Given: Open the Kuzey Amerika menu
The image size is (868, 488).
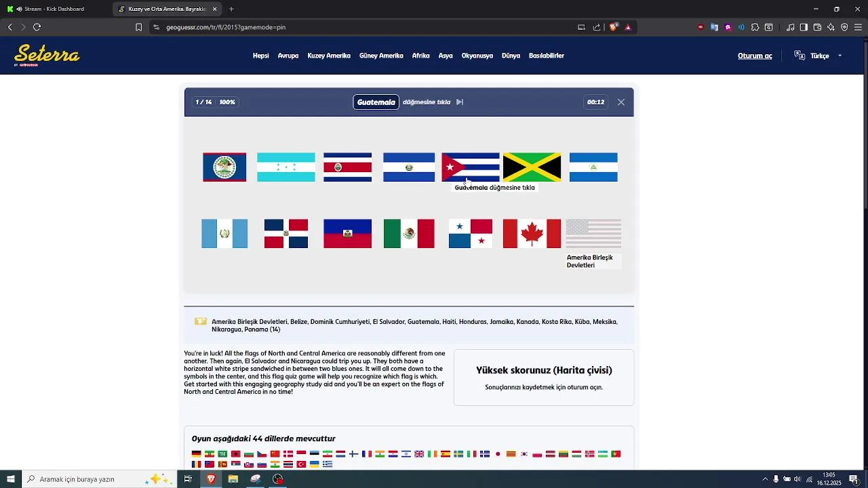Looking at the screenshot, I should coord(329,56).
